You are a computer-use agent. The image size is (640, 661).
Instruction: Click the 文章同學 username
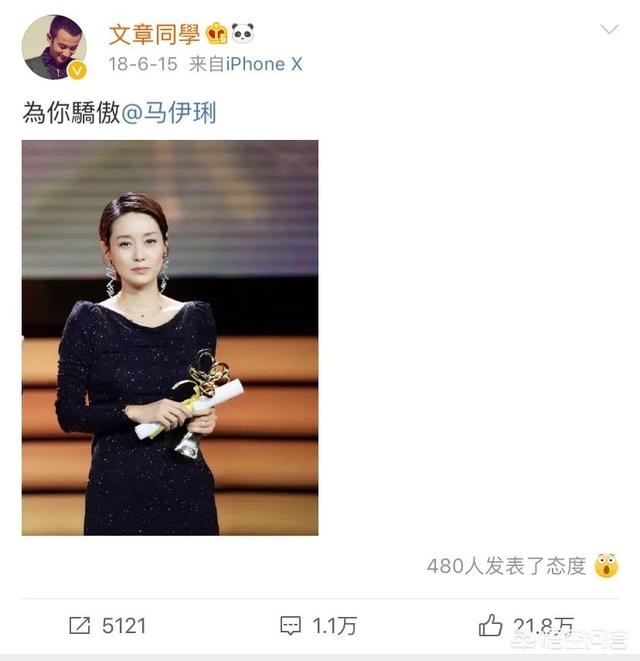(154, 34)
